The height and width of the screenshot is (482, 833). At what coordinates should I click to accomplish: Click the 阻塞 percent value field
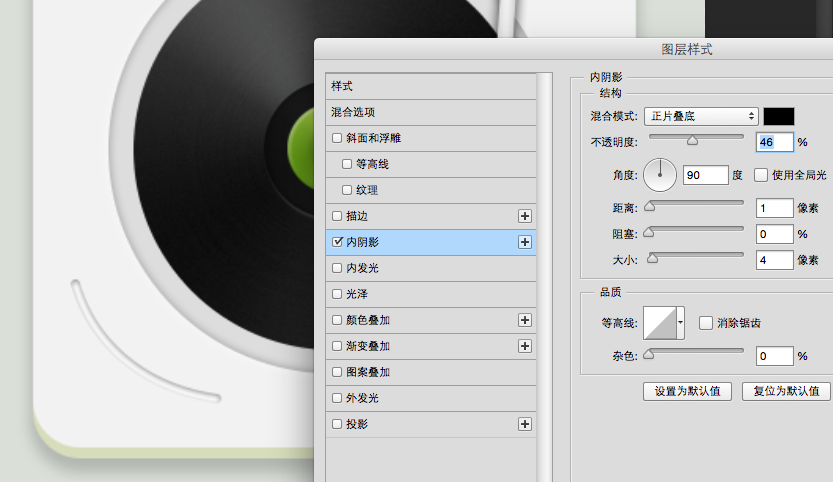(775, 234)
